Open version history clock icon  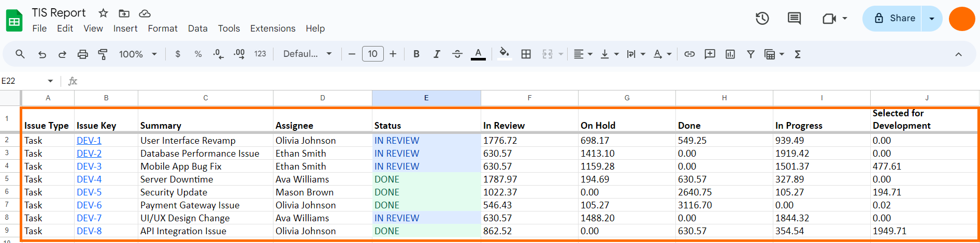tap(762, 19)
